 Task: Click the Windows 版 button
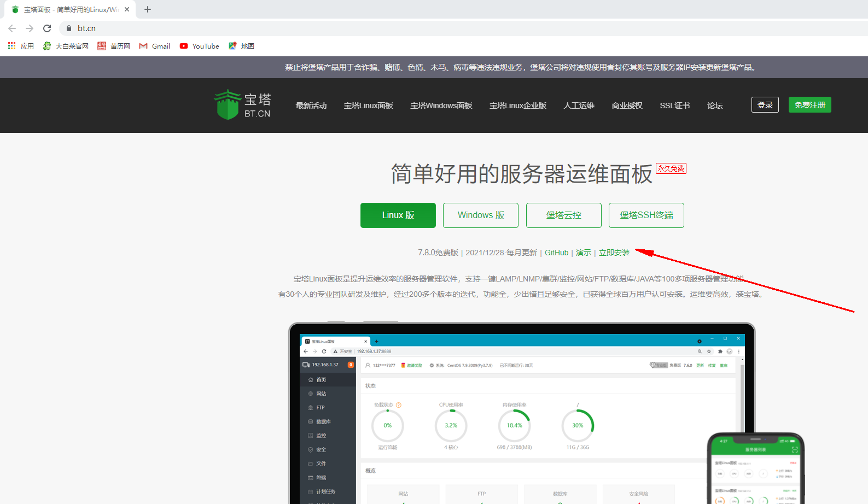point(481,215)
